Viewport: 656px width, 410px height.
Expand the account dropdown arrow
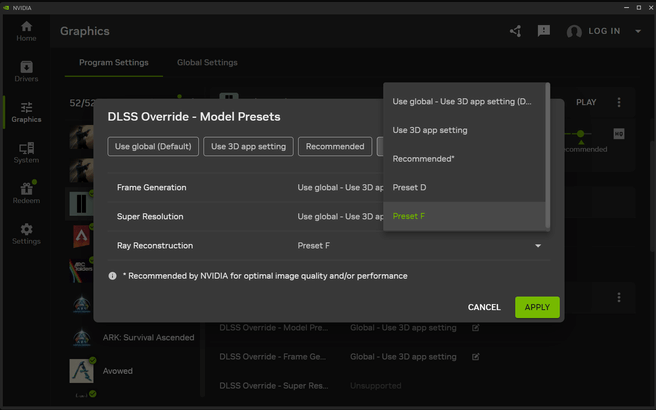click(x=638, y=31)
